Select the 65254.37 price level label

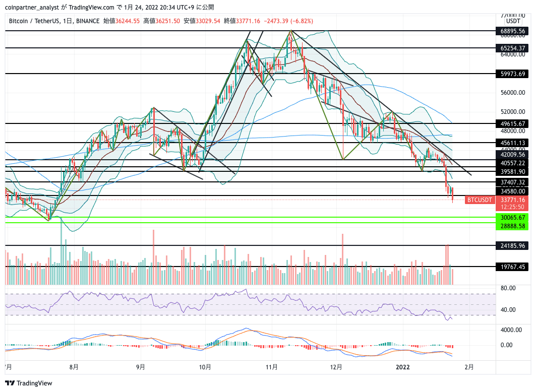pyautogui.click(x=512, y=48)
